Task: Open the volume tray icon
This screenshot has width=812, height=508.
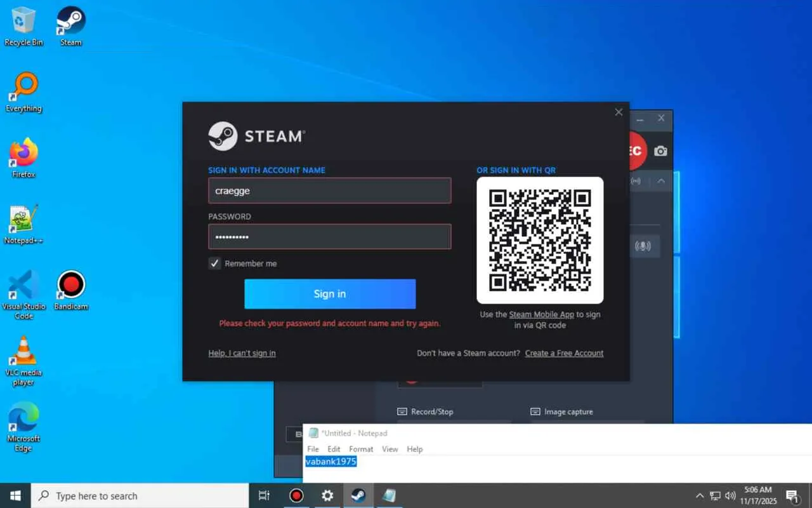Action: point(730,495)
